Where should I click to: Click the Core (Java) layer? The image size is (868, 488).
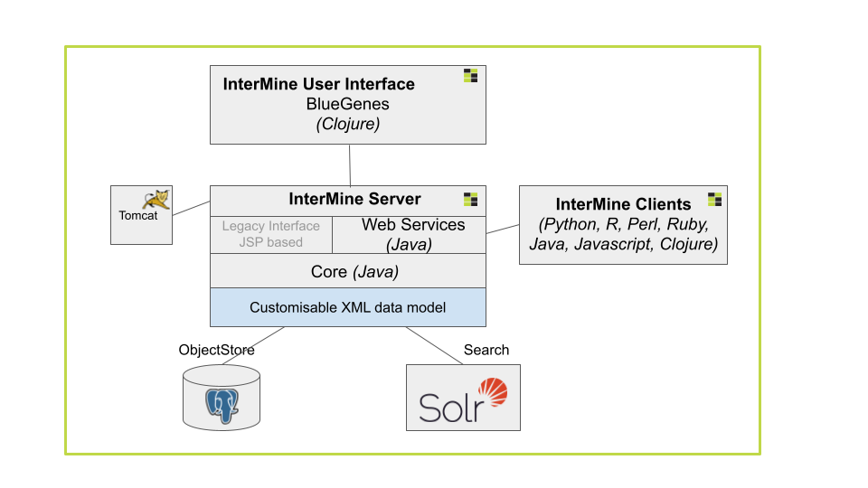click(348, 271)
